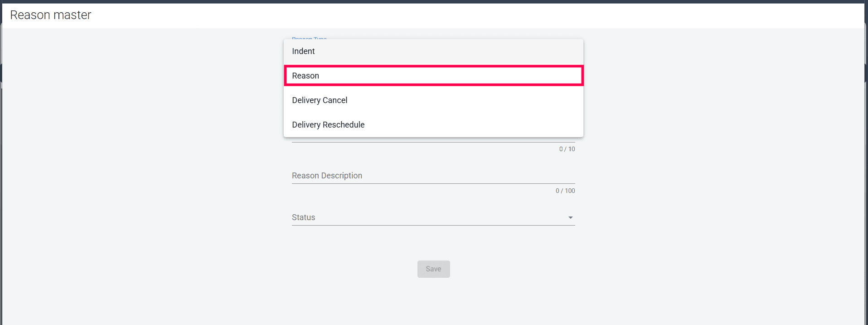The width and height of the screenshot is (868, 325).
Task: Click the white header bar right of the title
Action: click(x=453, y=15)
